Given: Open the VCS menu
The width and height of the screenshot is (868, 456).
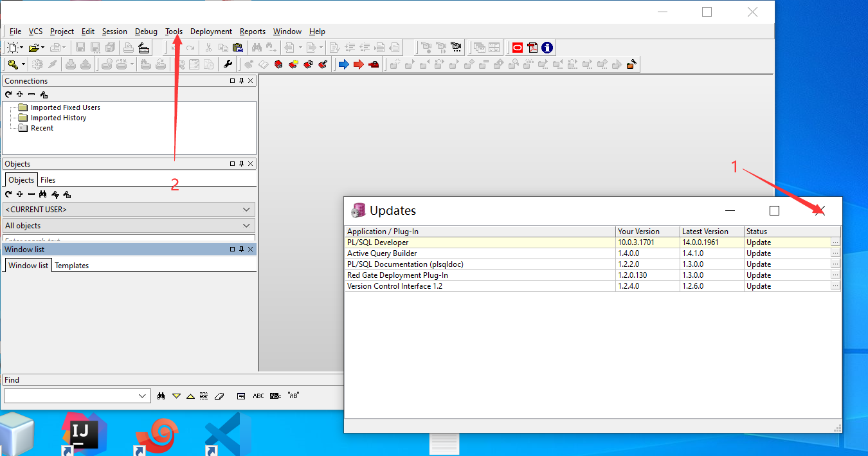Looking at the screenshot, I should (x=35, y=32).
